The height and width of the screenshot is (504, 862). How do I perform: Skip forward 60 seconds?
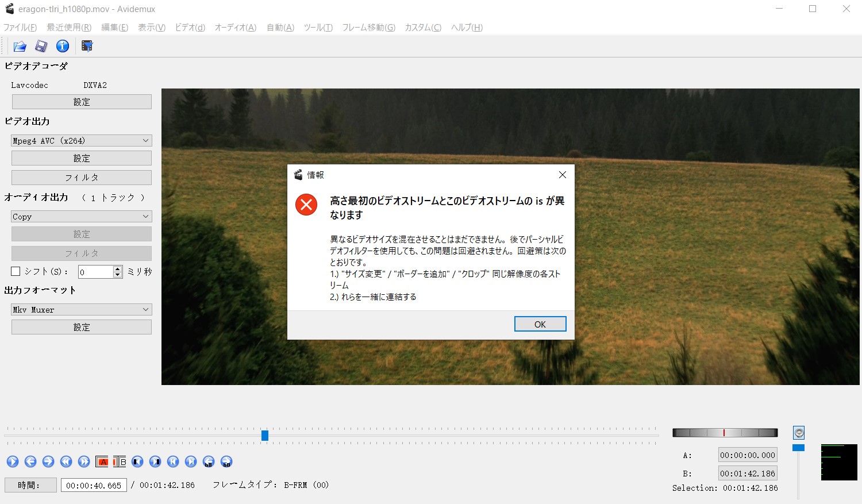(226, 461)
